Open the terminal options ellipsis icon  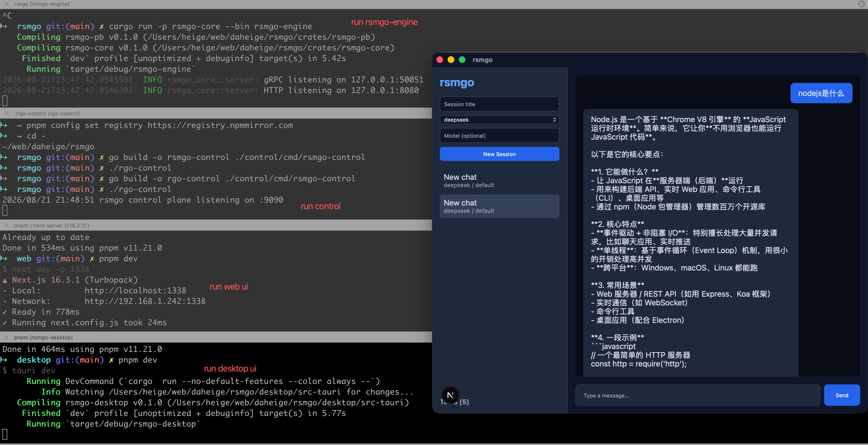coord(861,4)
